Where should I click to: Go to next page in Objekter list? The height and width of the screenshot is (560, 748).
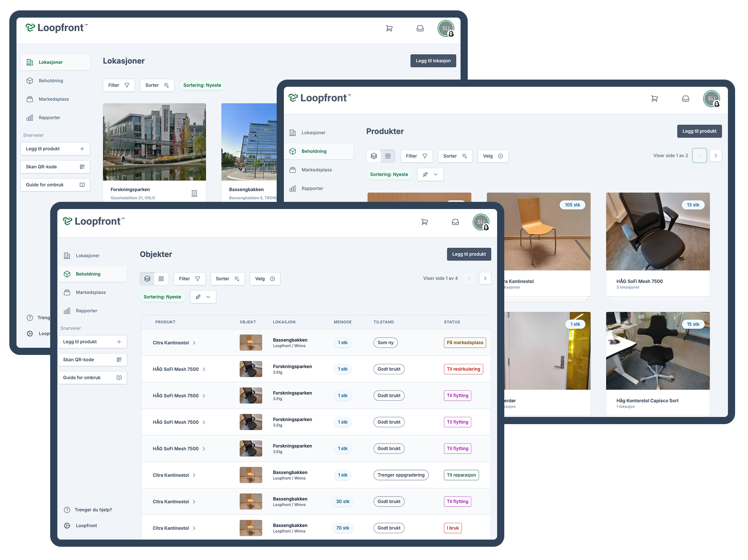(x=485, y=279)
